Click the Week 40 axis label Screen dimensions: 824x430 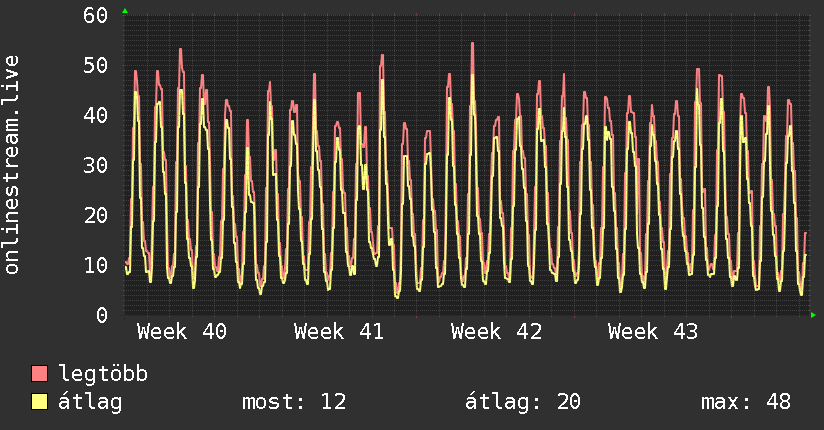point(182,332)
